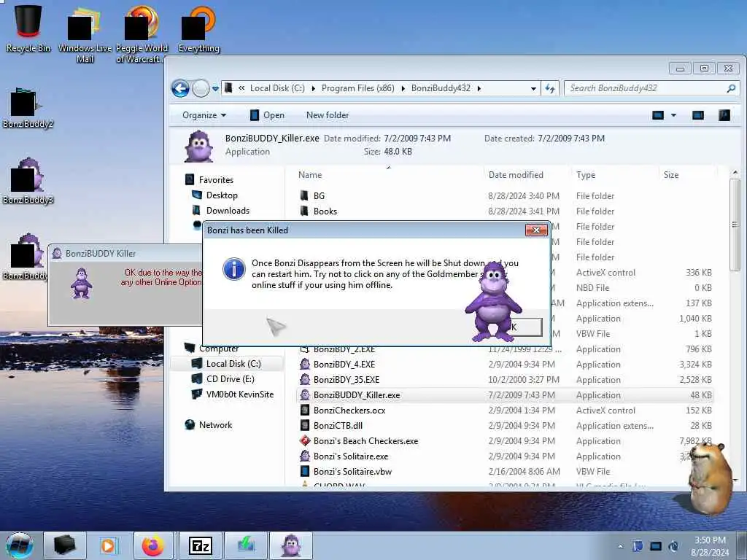The height and width of the screenshot is (560, 747).
Task: Click the file list vertical scrollbar
Action: point(735,224)
